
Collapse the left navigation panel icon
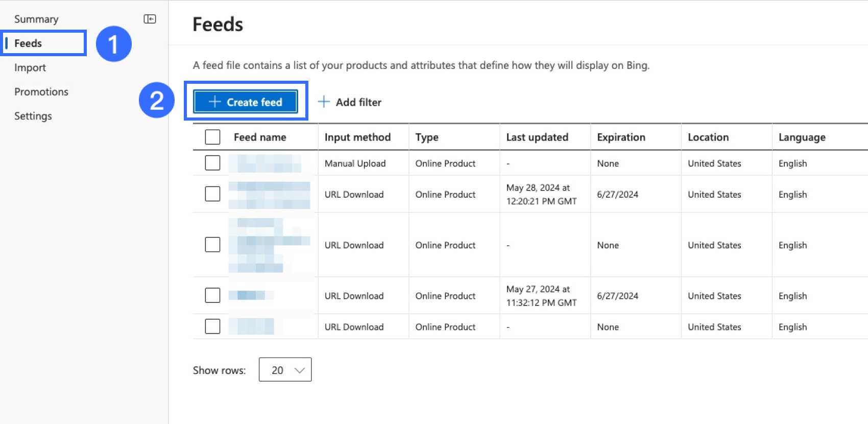tap(150, 19)
